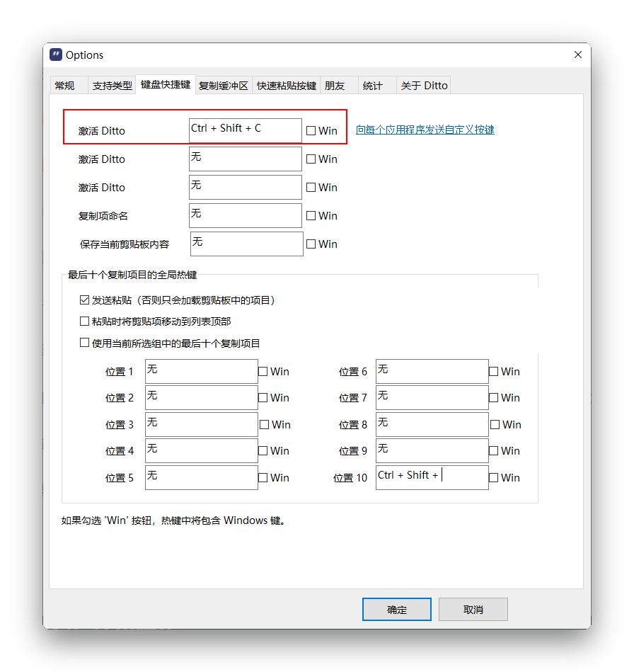This screenshot has height=672, width=634.
Task: Close the Options dialog
Action: [578, 55]
